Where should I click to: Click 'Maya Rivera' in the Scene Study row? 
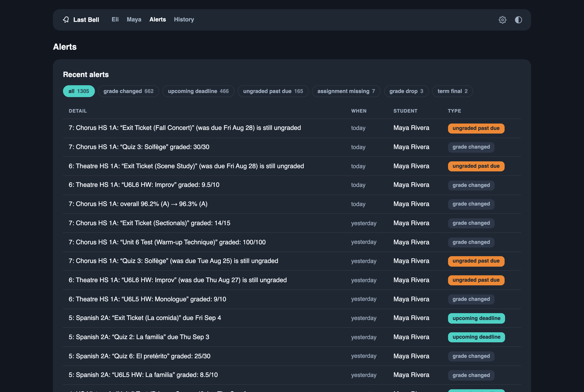coord(411,166)
